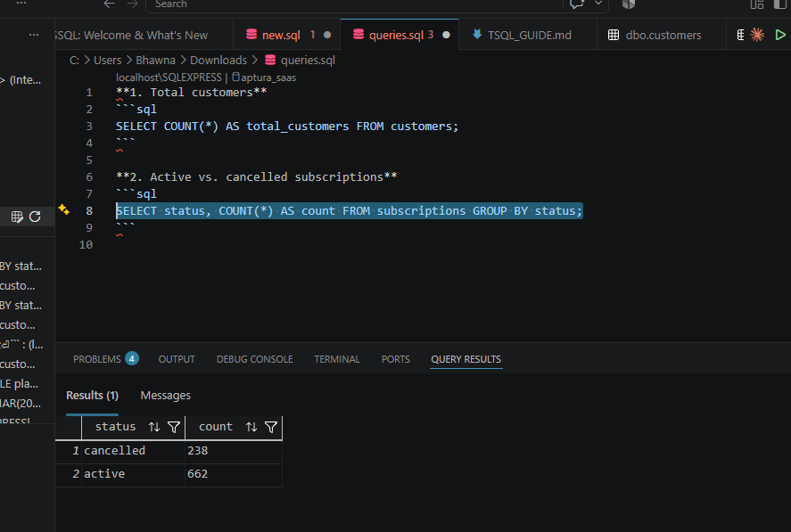
Task: Select the active cell
Action: click(133, 473)
